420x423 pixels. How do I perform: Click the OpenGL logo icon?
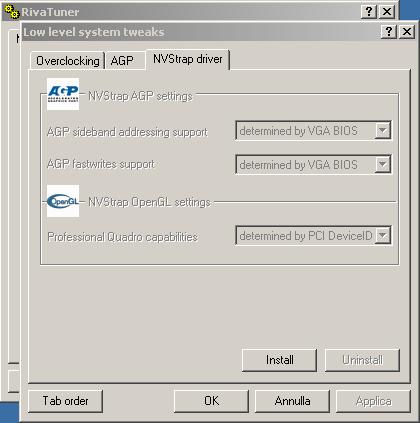point(63,201)
